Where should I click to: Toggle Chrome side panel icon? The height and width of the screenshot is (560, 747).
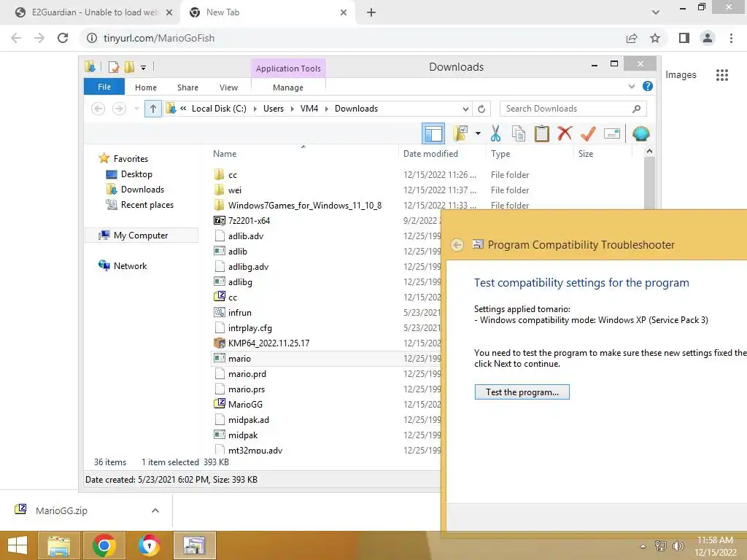coord(684,38)
